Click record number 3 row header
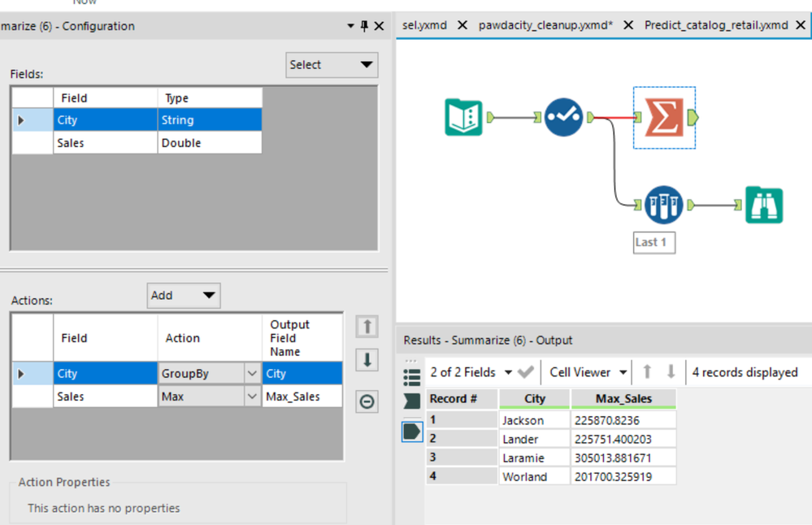The image size is (812, 525). (x=462, y=458)
